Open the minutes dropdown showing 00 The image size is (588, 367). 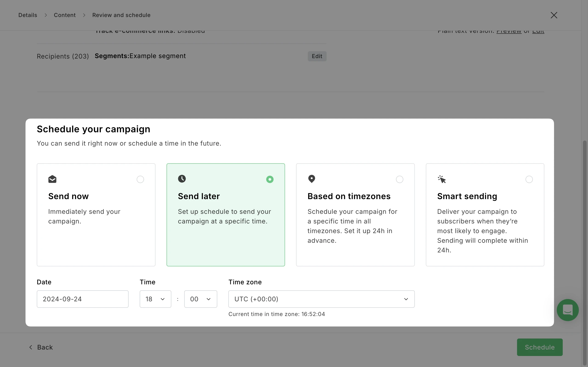(x=201, y=299)
